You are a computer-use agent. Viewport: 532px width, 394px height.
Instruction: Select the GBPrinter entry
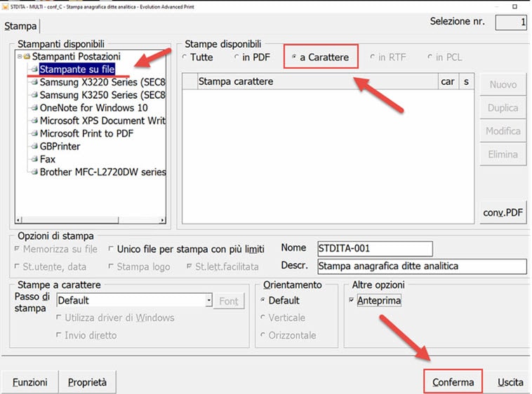(x=60, y=147)
